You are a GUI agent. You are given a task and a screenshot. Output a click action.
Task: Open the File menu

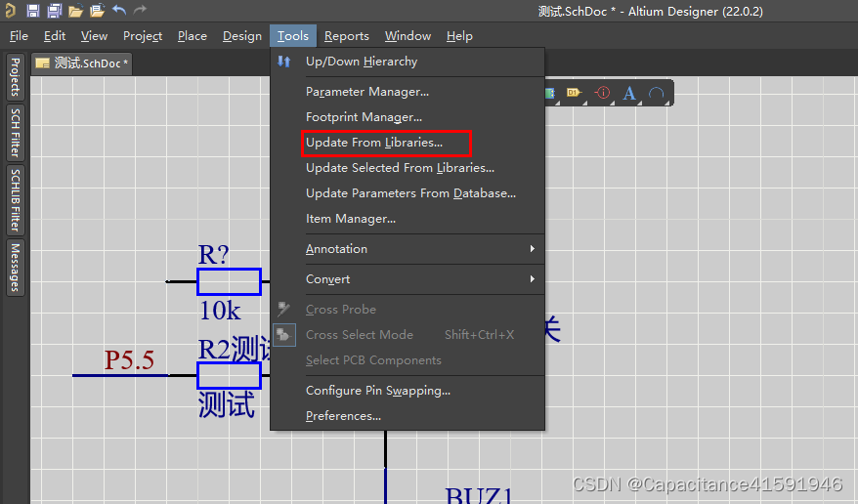point(19,36)
